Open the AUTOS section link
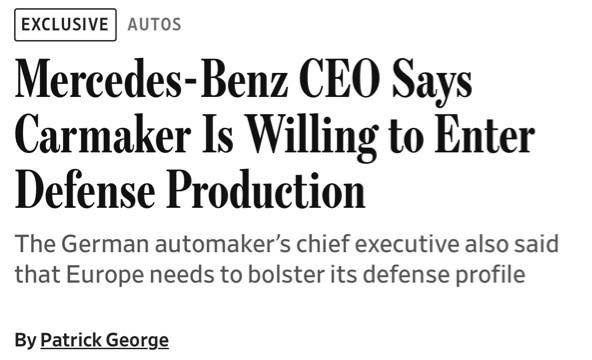Viewport: 592px width, 360px height. pos(154,25)
